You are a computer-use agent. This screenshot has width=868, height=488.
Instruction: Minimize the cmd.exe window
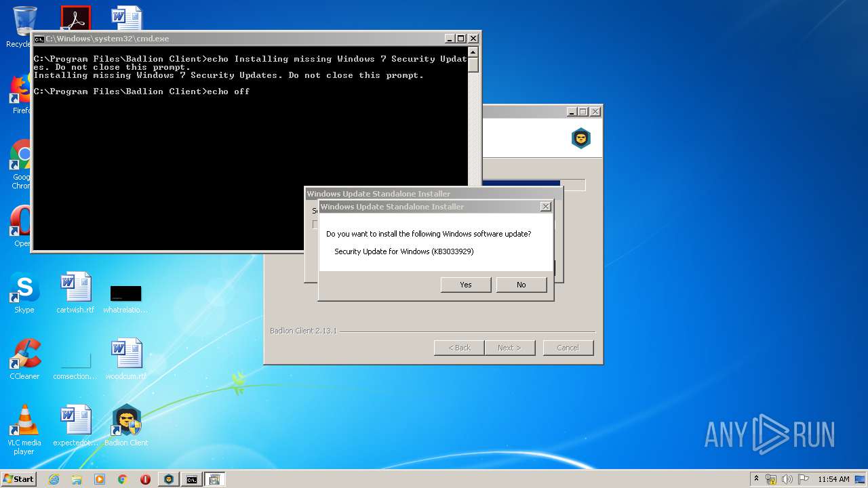[x=450, y=39]
